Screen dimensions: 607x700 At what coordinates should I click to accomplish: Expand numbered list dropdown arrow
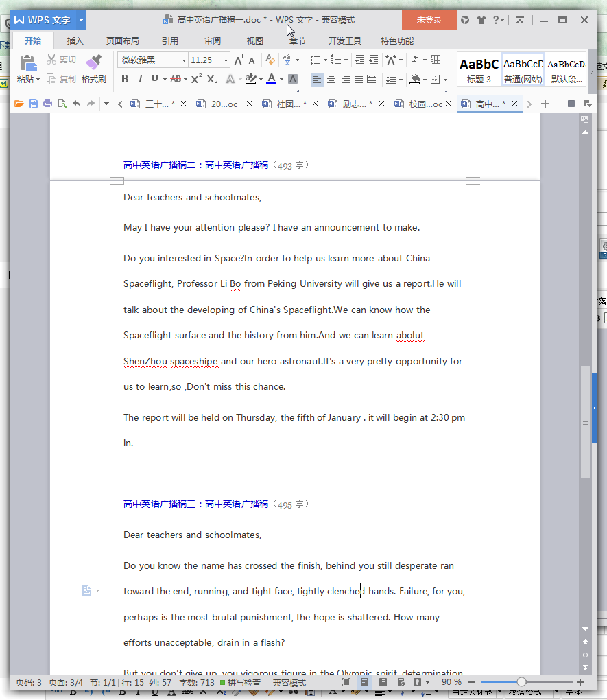[346, 60]
